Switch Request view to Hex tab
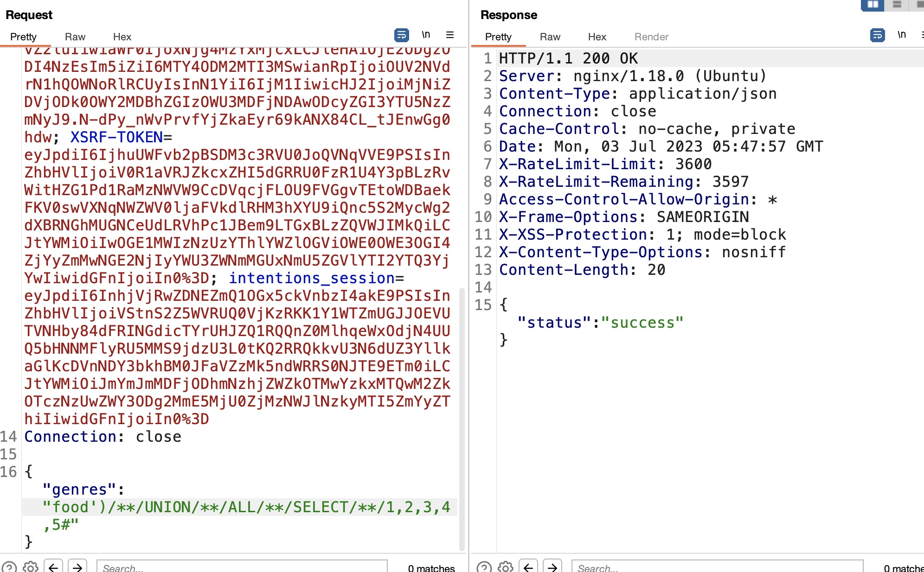The width and height of the screenshot is (924, 572). point(122,37)
